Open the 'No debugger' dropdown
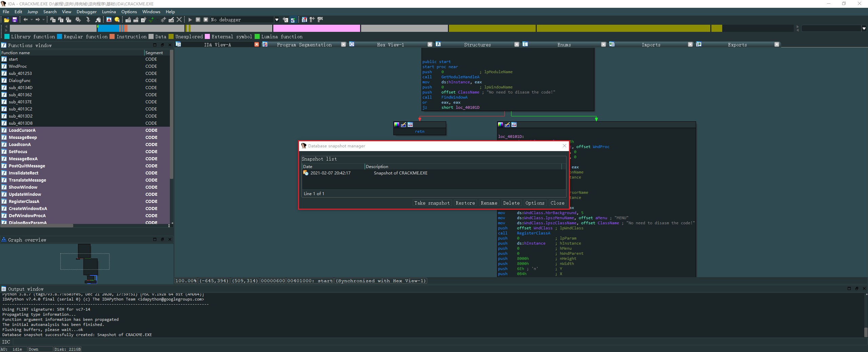The image size is (868, 352). (277, 20)
